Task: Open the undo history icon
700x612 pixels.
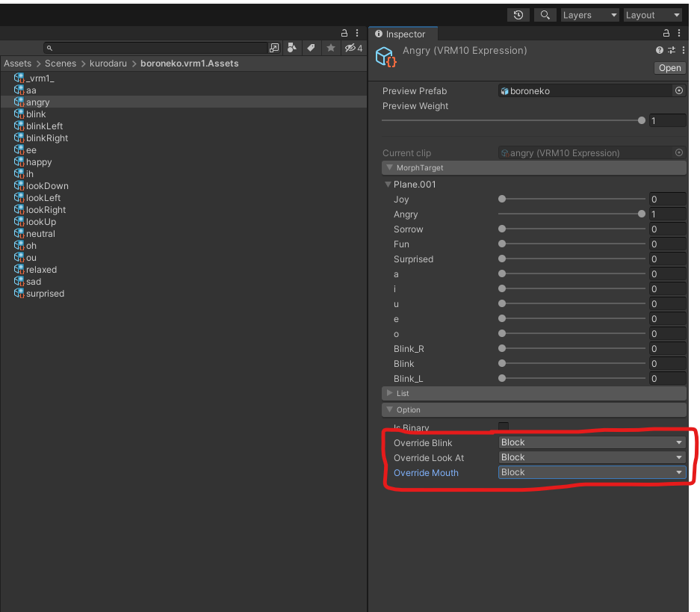Action: [518, 15]
